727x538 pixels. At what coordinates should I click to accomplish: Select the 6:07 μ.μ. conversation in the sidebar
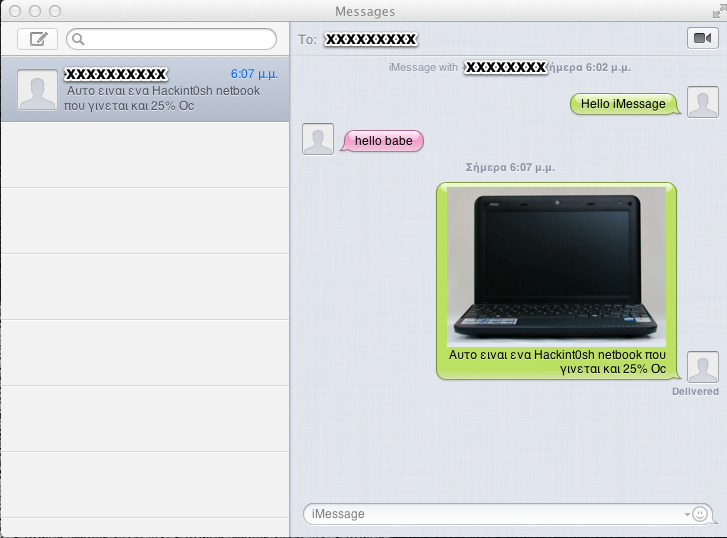pos(145,89)
